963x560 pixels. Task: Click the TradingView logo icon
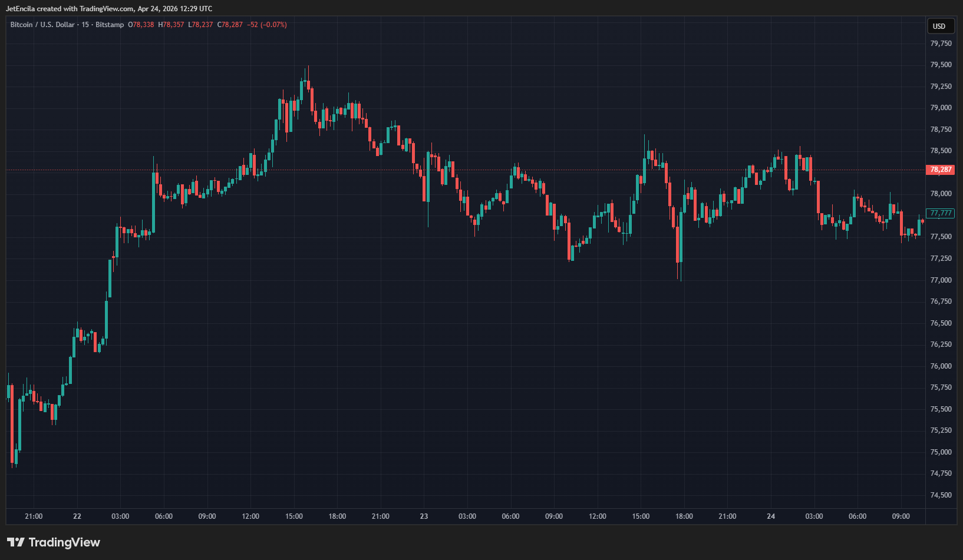15,542
